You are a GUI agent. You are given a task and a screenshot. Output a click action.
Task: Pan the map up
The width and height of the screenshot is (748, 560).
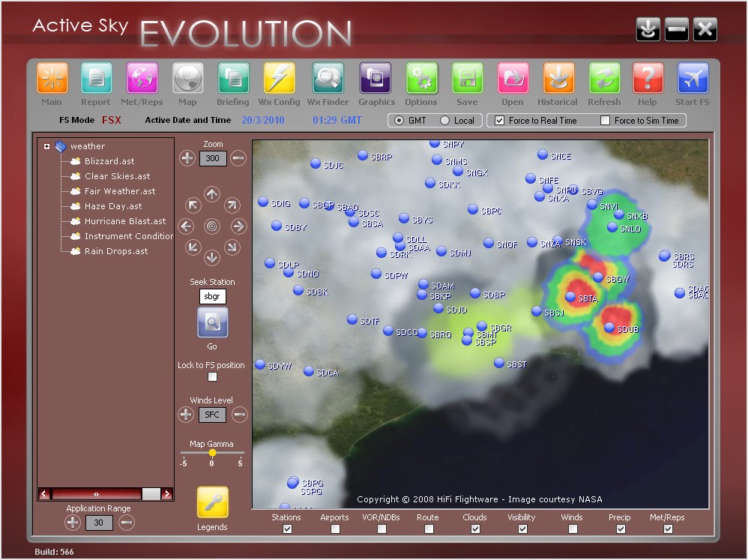[212, 194]
